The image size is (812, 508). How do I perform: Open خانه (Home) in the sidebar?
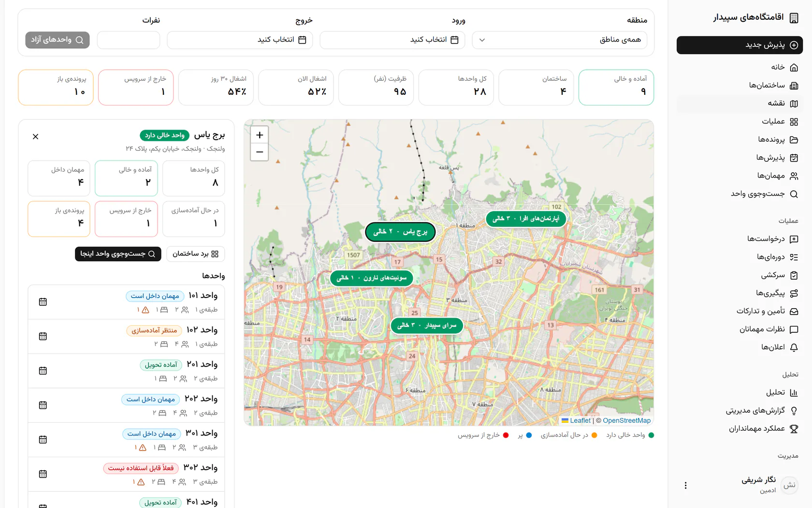(x=739, y=67)
